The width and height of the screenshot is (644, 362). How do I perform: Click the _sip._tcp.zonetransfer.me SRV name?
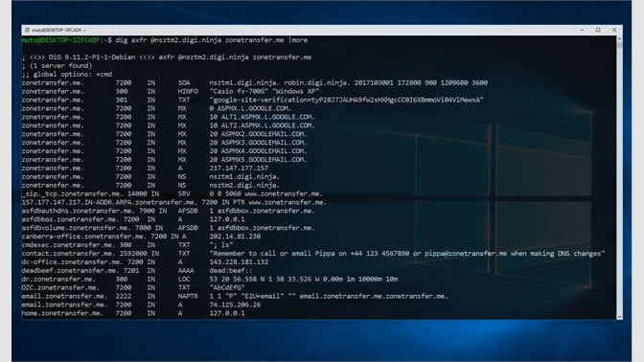(73, 194)
